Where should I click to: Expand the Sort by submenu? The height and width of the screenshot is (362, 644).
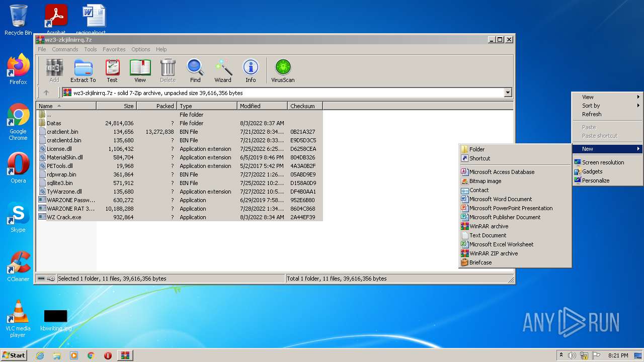[x=607, y=106]
